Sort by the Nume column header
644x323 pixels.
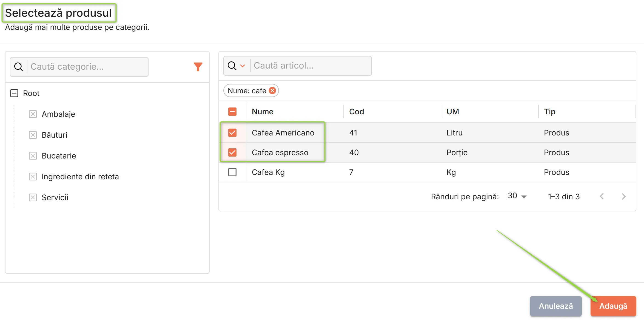pos(263,112)
